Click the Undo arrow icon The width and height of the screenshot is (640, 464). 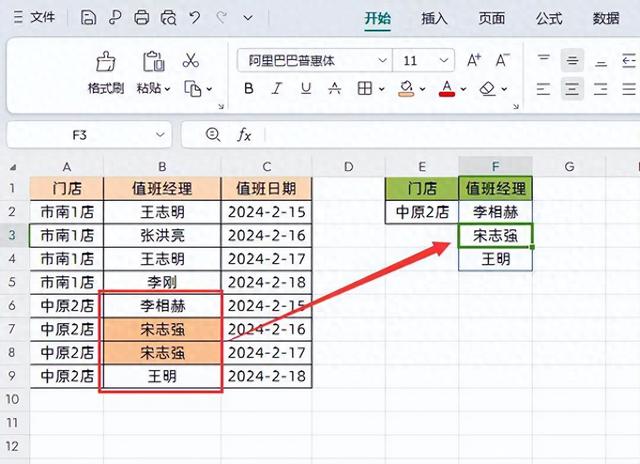[x=195, y=18]
